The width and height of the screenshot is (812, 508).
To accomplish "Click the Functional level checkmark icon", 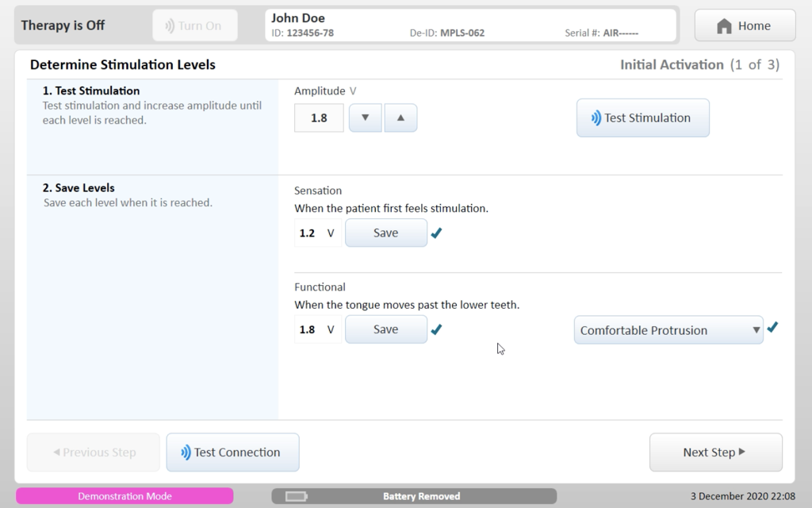I will pos(437,329).
